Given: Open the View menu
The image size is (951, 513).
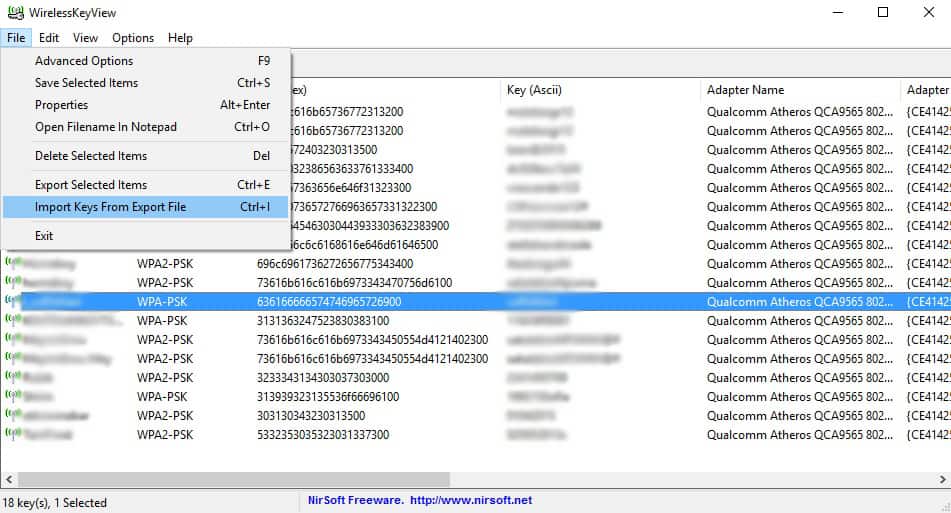Looking at the screenshot, I should click(x=86, y=38).
